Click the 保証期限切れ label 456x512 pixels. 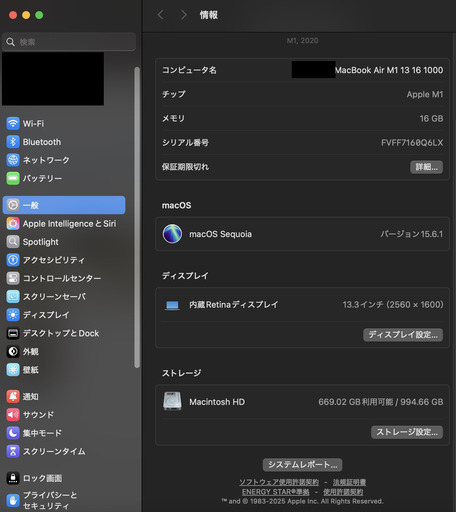tap(185, 167)
